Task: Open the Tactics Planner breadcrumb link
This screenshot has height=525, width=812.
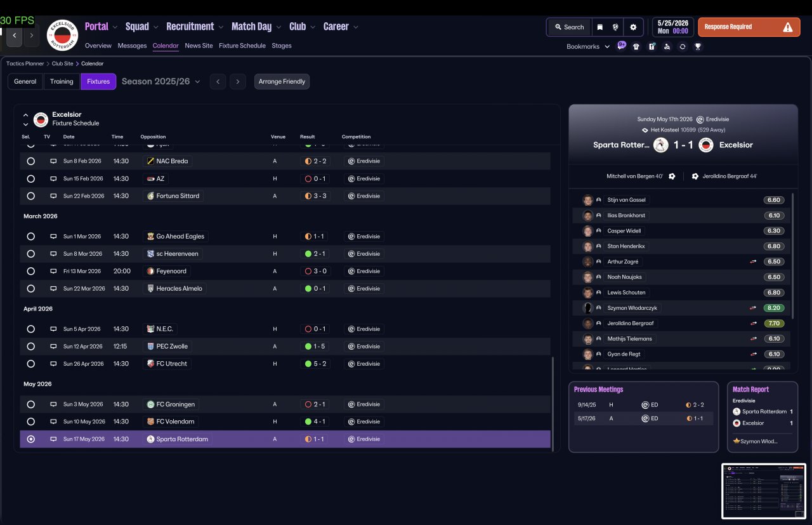Action: [25, 63]
